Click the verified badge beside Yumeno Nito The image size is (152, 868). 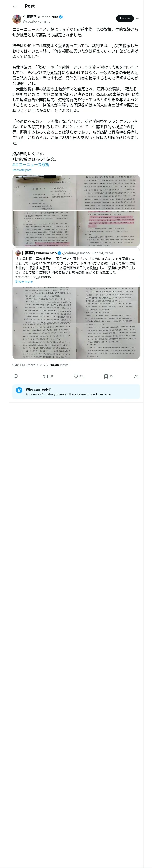61,16
